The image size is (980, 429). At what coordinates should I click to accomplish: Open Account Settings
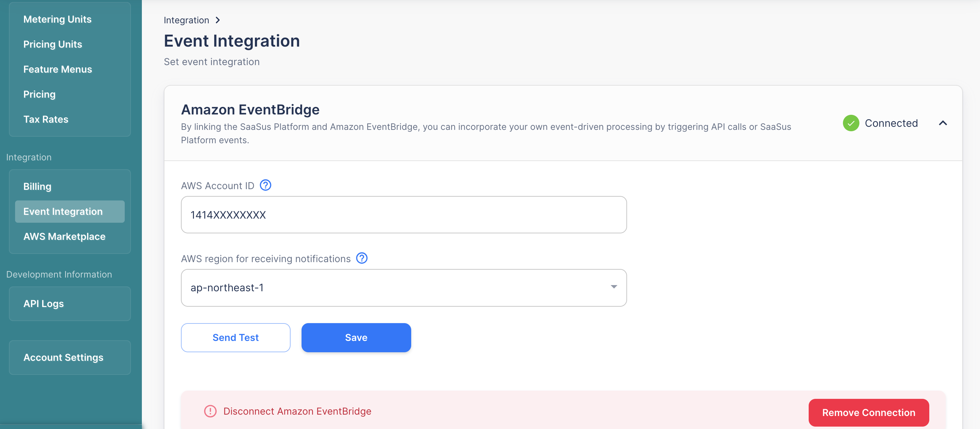[63, 357]
